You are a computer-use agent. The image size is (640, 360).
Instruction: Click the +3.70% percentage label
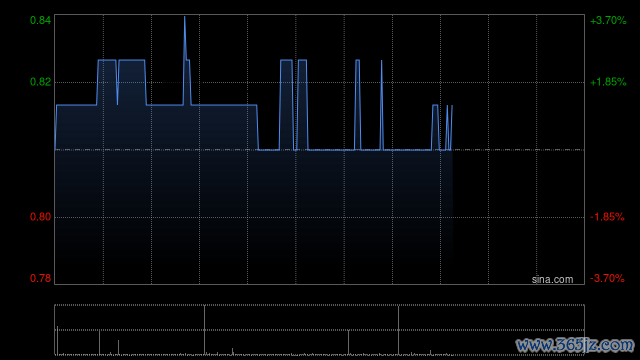[608, 20]
